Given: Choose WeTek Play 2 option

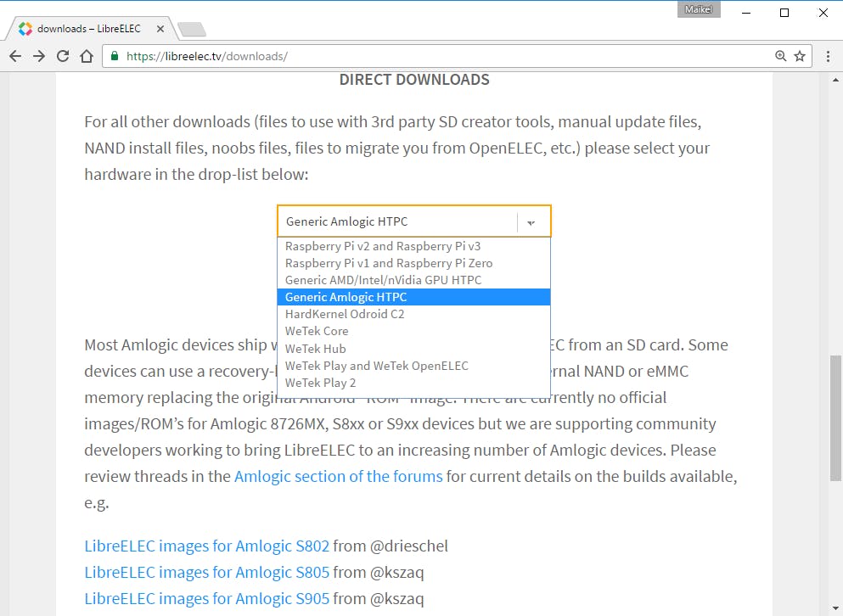Looking at the screenshot, I should coord(414,383).
